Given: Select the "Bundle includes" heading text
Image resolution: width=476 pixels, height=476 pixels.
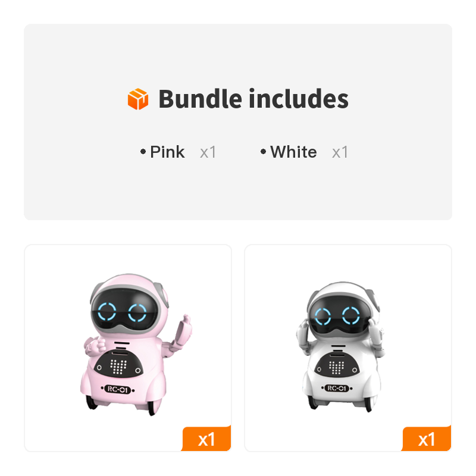Looking at the screenshot, I should (253, 99).
